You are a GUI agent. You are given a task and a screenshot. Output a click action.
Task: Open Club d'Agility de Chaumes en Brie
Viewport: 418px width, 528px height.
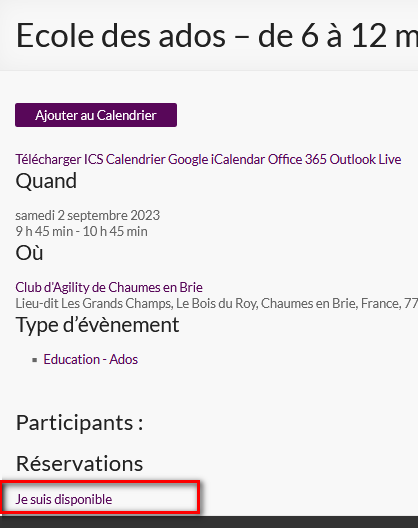(109, 287)
